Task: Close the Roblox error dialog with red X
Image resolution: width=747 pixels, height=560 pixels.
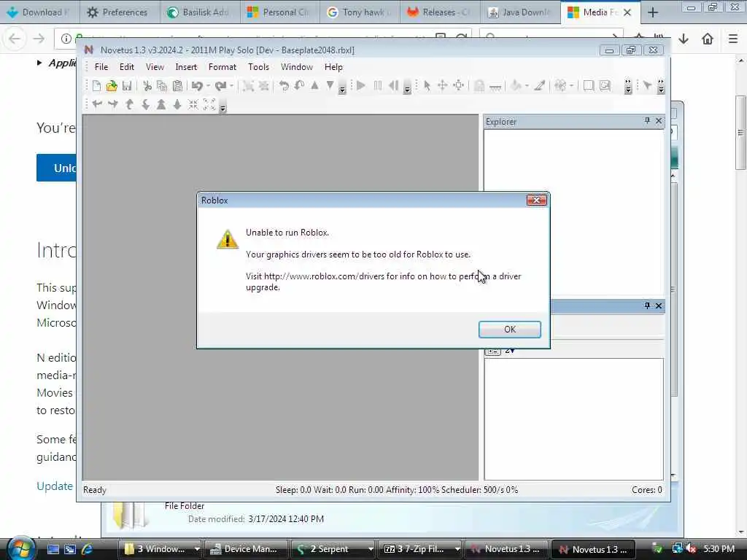Action: click(536, 200)
